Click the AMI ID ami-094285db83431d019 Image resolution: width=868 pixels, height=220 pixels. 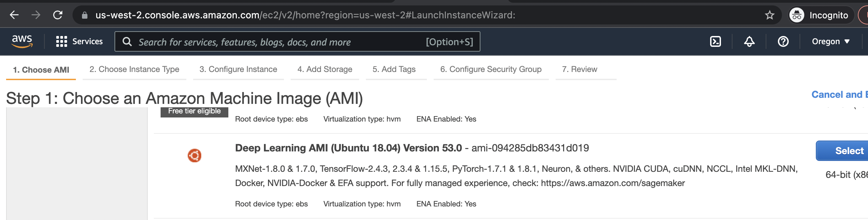coord(530,148)
